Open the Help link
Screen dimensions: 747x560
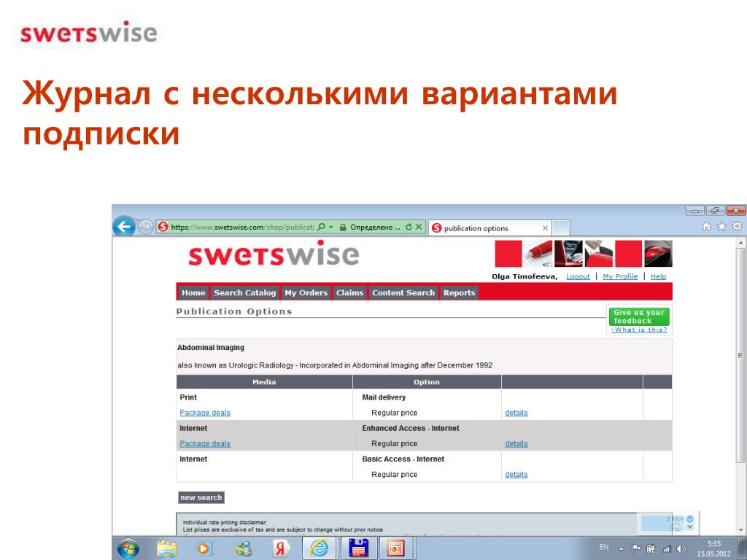[659, 276]
